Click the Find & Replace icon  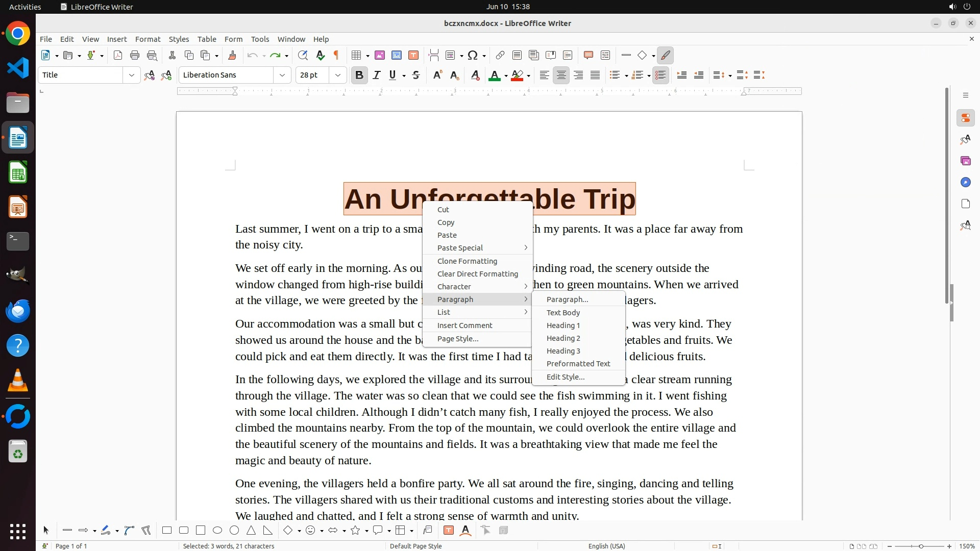coord(303,55)
